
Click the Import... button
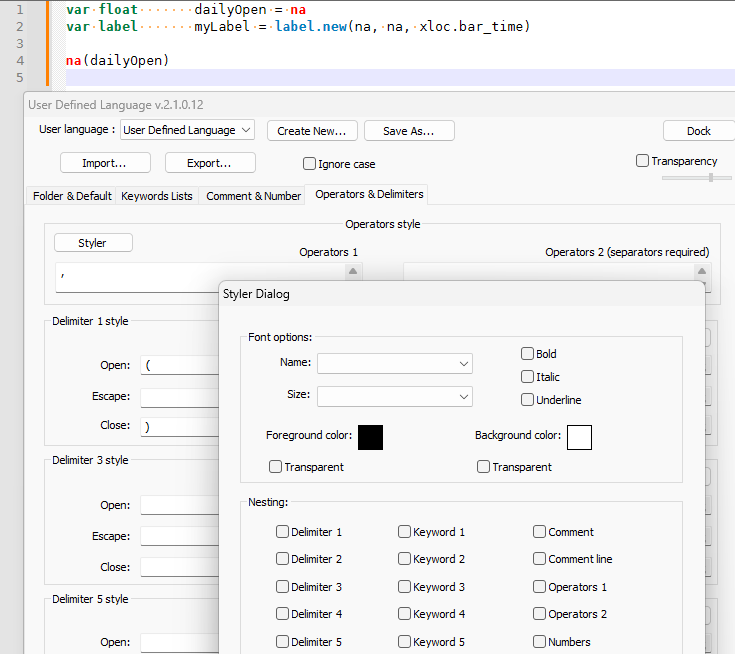(x=105, y=163)
